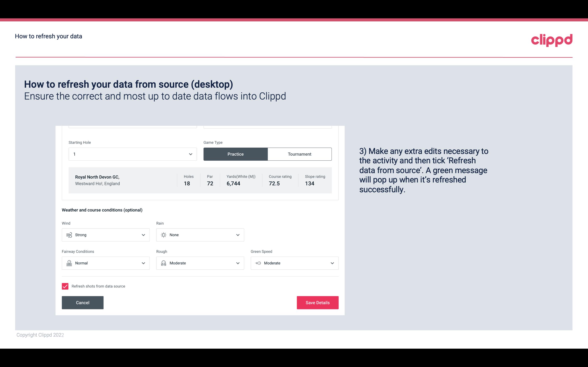
Task: Click the wind condition icon
Action: pos(69,235)
